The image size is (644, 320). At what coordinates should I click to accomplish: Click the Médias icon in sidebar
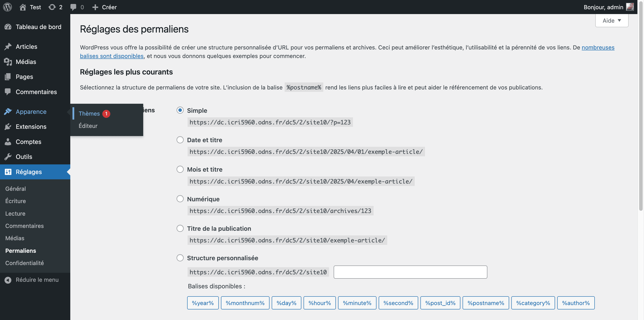(8, 62)
